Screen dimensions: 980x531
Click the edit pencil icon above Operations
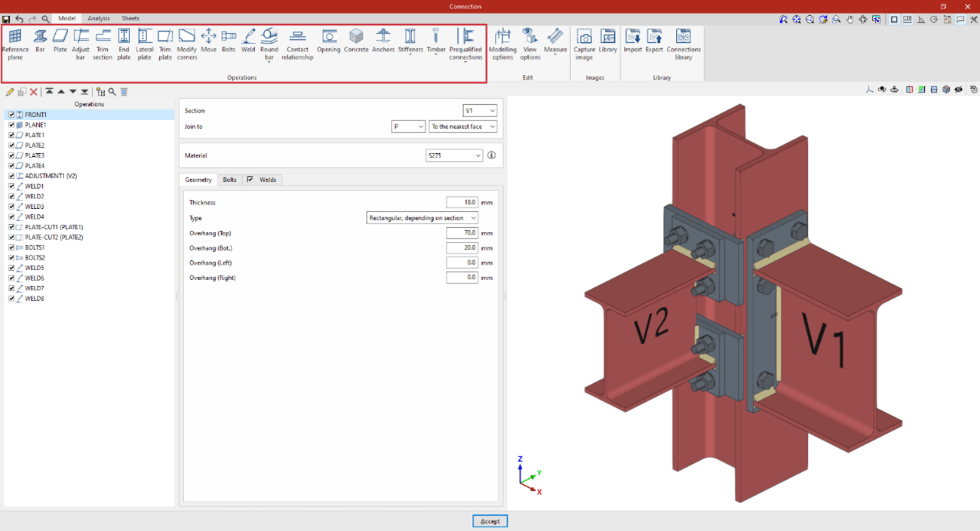10,92
